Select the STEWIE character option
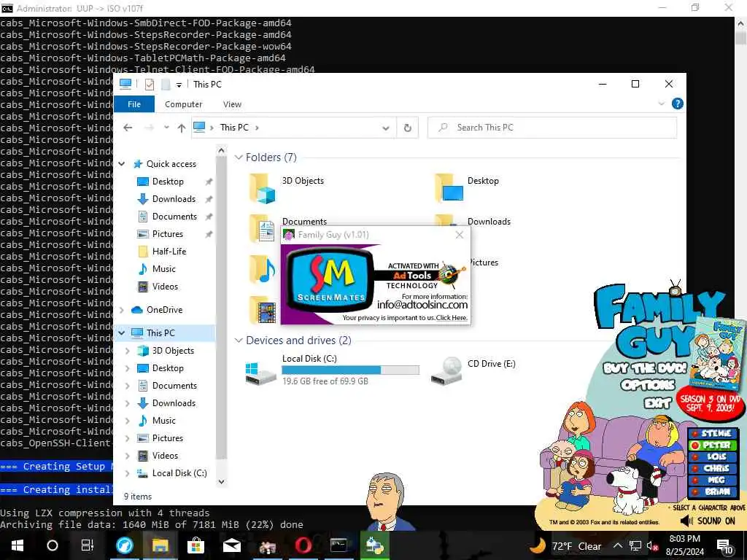Screen dimensions: 747x560 712,433
